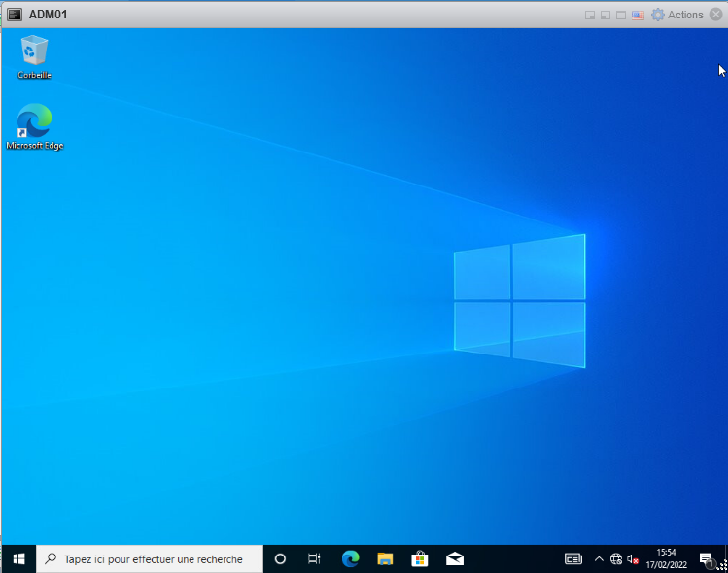The height and width of the screenshot is (573, 728).
Task: Click the ADM01 console icon in title bar
Action: (x=15, y=15)
